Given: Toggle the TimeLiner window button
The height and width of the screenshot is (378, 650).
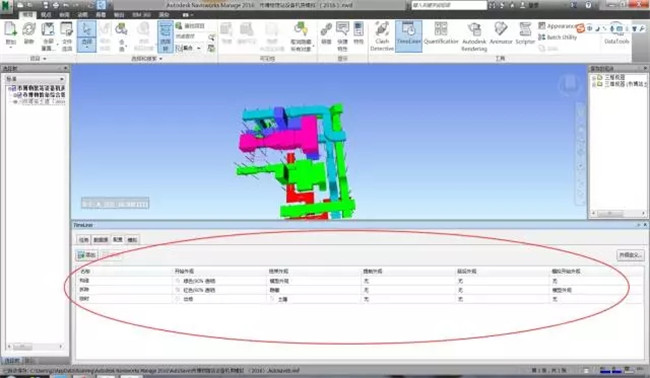Looking at the screenshot, I should tap(408, 36).
